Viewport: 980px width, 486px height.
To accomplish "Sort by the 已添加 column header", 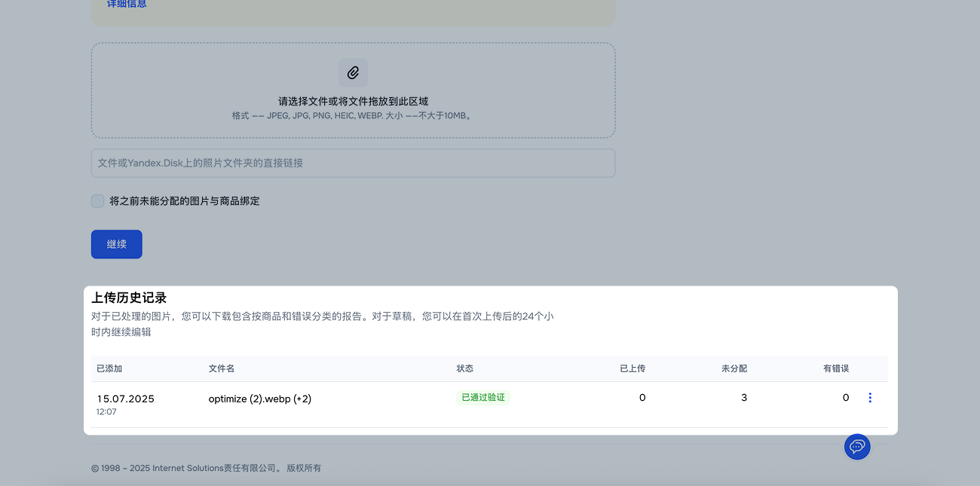I will 109,368.
